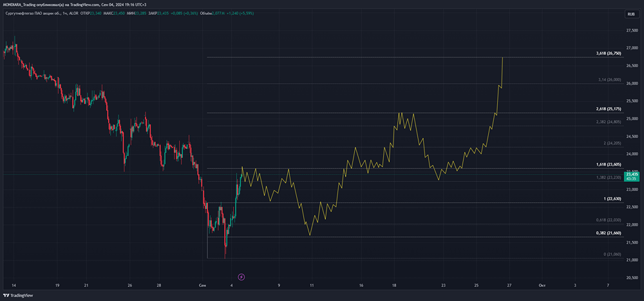Click the ЗАКР close value in the legend
The image size is (644, 301).
163,13
